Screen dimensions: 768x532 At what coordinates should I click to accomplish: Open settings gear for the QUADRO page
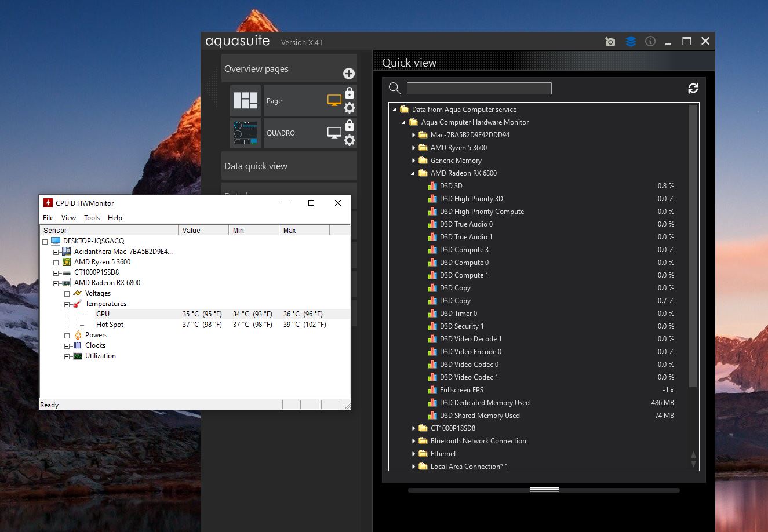350,140
